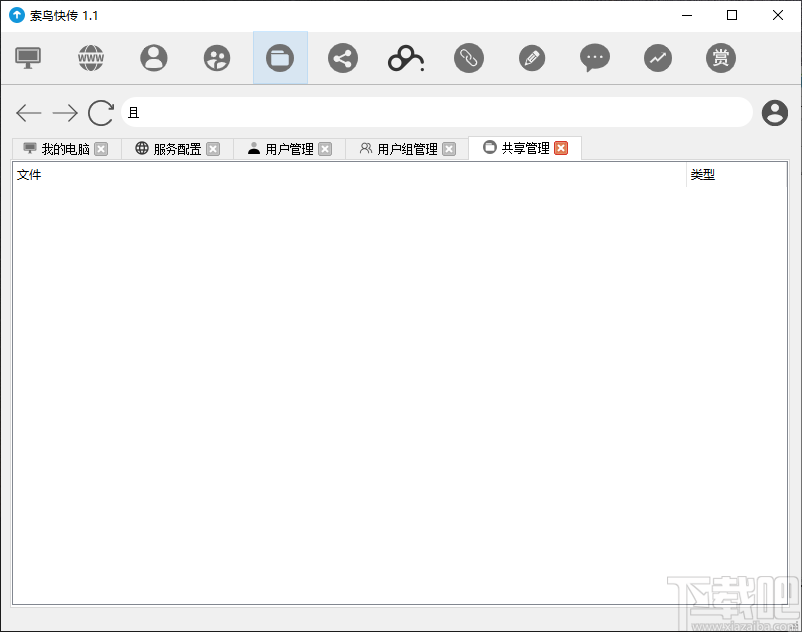Select the WWW service configuration icon
The image size is (802, 632).
click(90, 58)
